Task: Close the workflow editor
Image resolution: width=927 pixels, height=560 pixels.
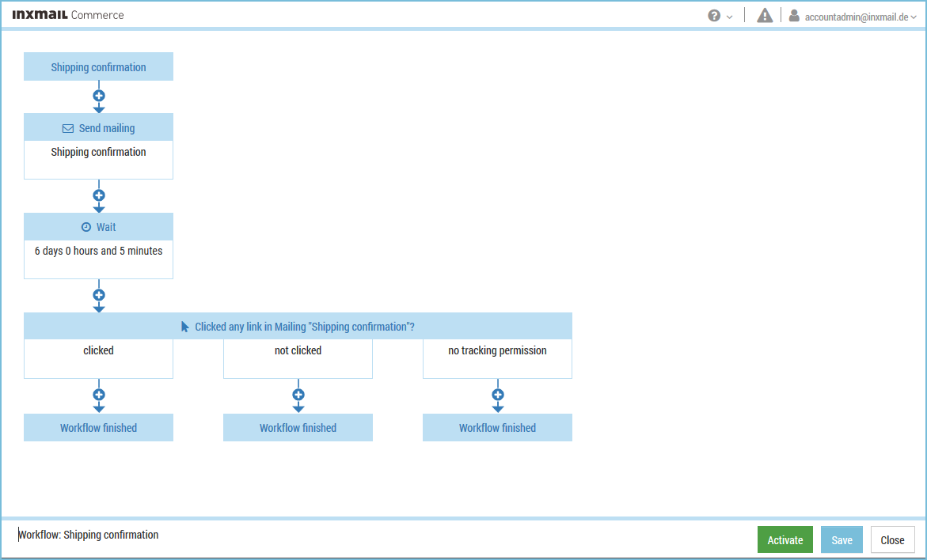Action: pos(893,540)
